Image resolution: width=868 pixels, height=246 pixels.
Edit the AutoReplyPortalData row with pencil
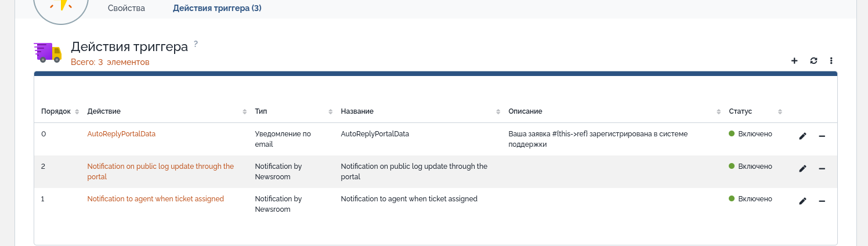tap(802, 136)
